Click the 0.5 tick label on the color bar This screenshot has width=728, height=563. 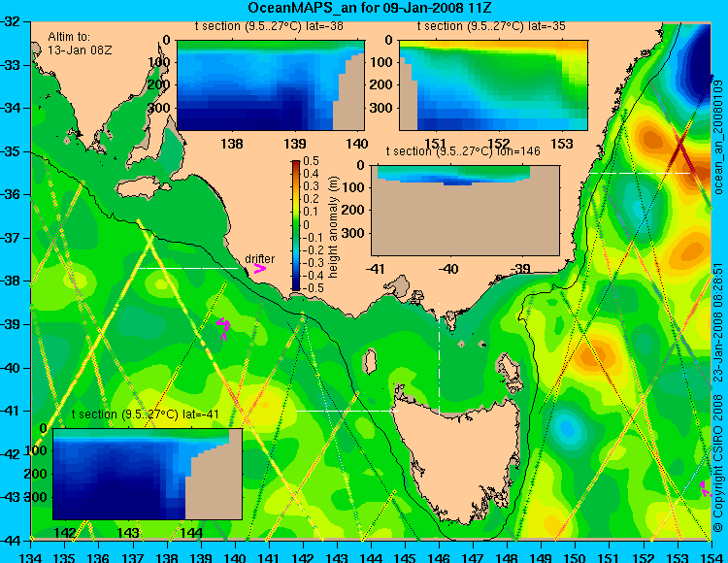[311, 161]
